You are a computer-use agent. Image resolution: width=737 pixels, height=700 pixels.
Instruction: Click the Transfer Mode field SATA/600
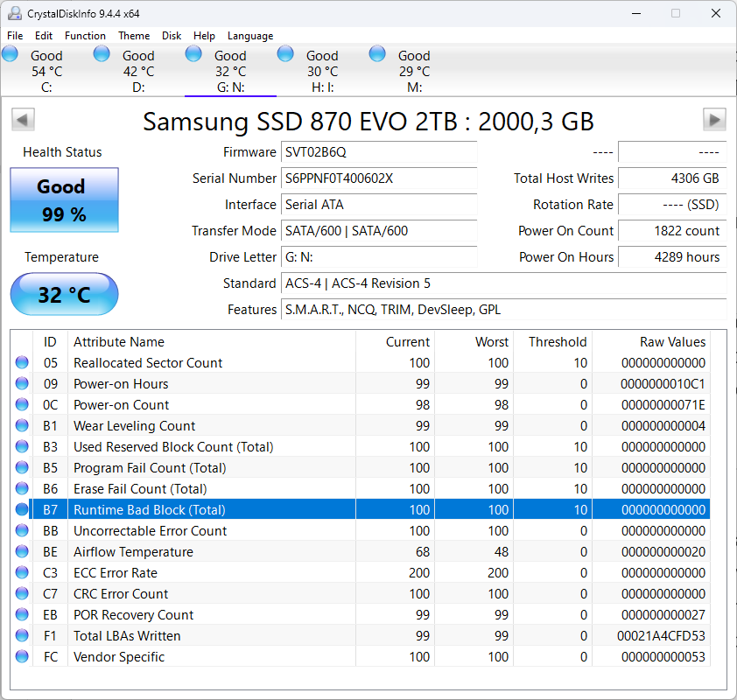coord(379,231)
